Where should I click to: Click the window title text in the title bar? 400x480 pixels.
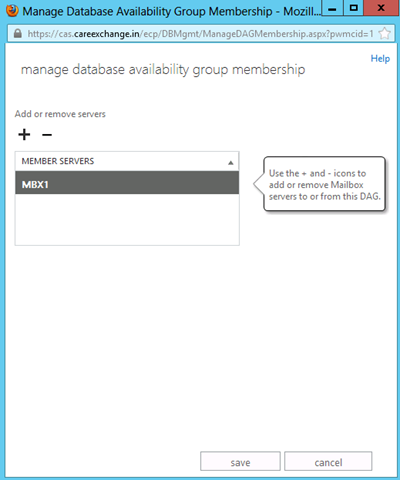(171, 11)
